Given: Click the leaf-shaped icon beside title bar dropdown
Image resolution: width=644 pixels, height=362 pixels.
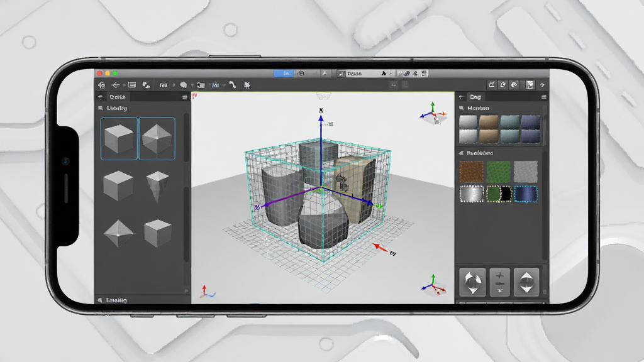Looking at the screenshot, I should pos(407,74).
